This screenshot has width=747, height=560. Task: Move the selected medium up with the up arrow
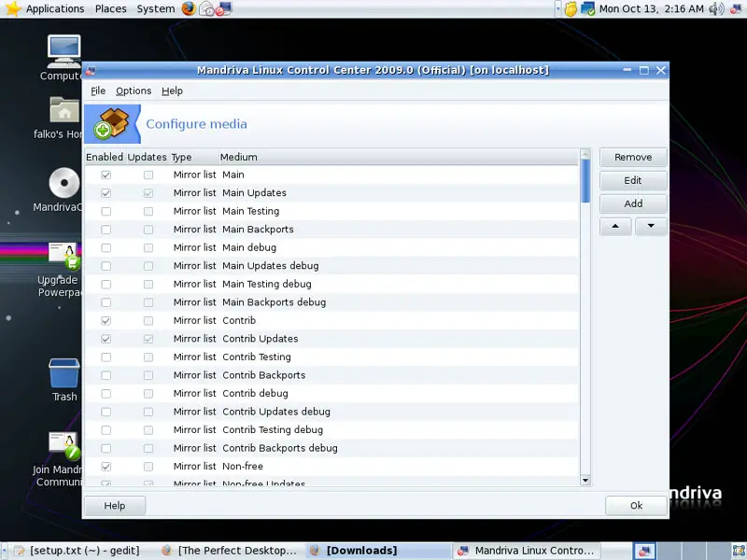615,227
